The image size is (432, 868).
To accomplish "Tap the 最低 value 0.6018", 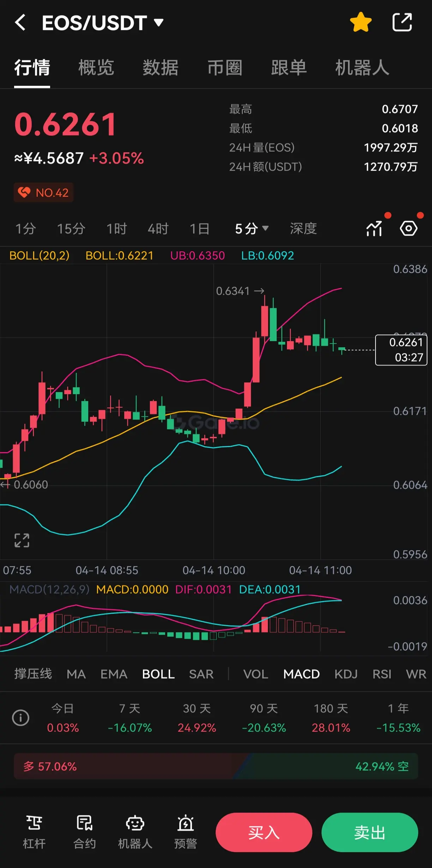I will pos(400,128).
